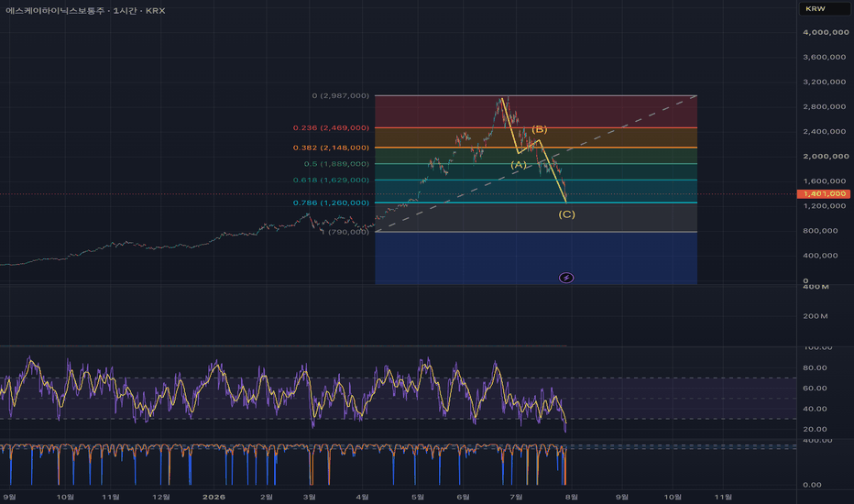Click the purple lightning event icon

pyautogui.click(x=566, y=278)
